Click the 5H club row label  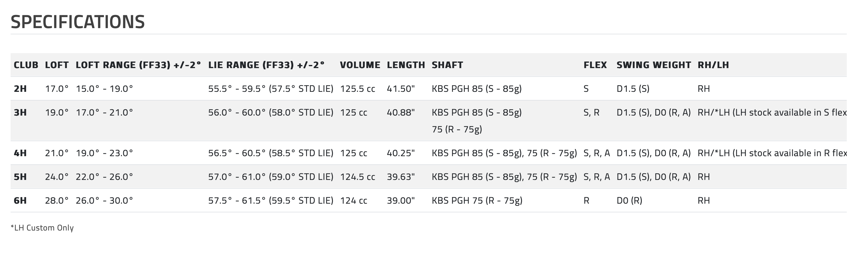coord(20,177)
